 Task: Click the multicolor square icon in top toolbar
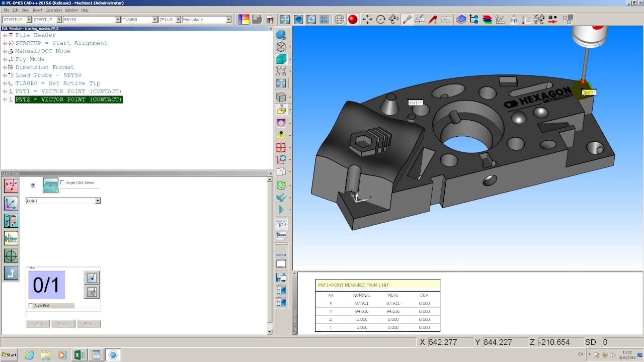point(244,19)
